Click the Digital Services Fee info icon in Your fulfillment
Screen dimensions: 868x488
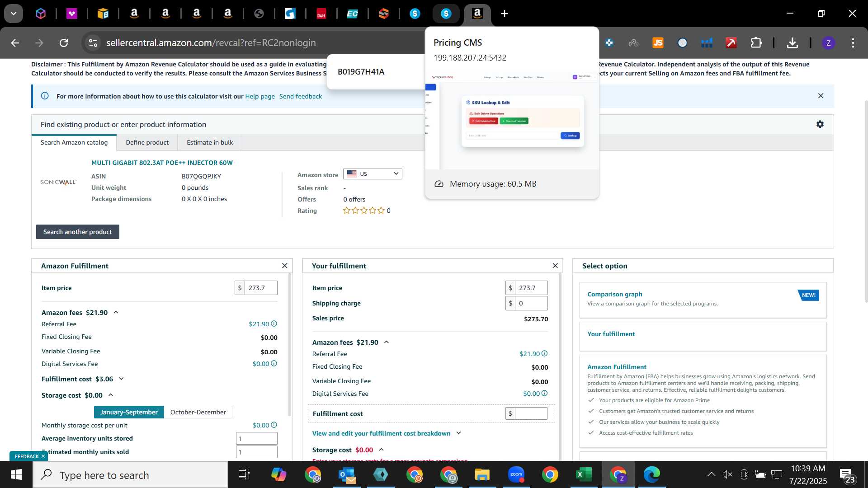click(544, 394)
